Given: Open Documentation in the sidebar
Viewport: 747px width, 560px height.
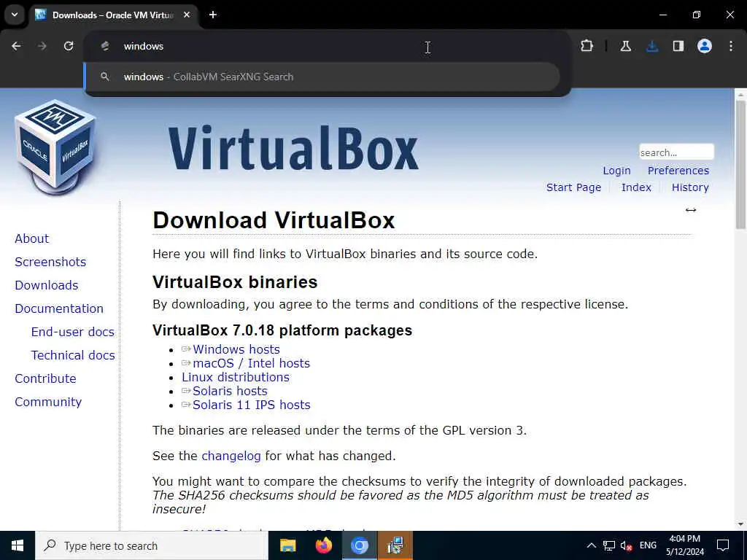Looking at the screenshot, I should pyautogui.click(x=59, y=308).
